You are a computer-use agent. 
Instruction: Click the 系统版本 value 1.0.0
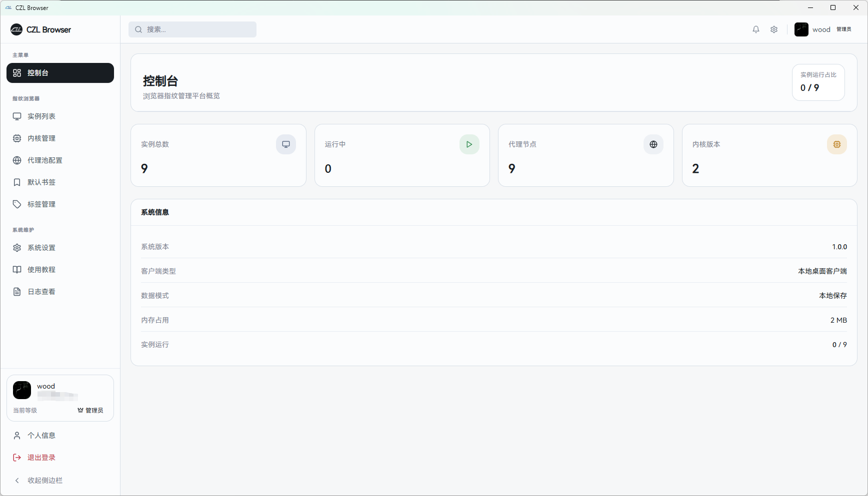[839, 247]
